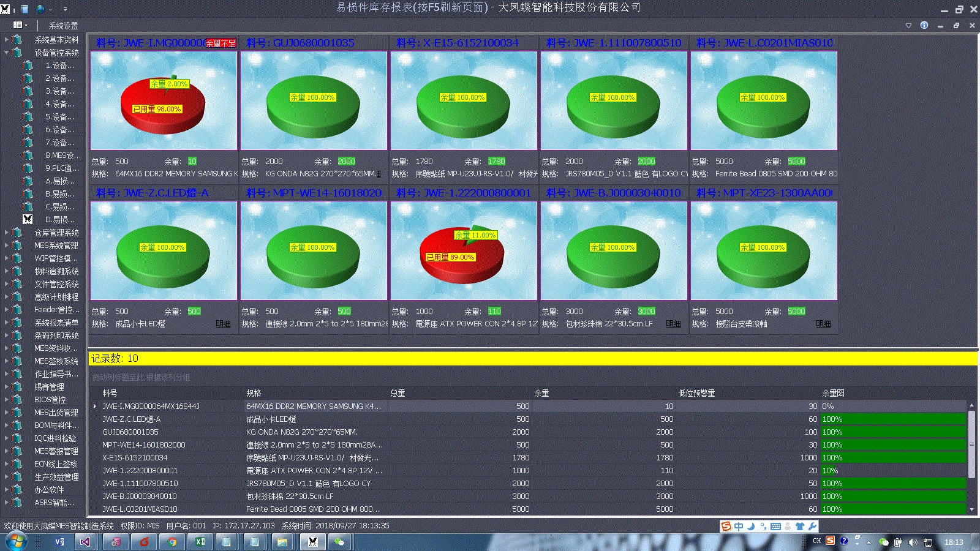Expand the 仓库管理系统 tree node
The height and width of the screenshot is (551, 980).
point(7,232)
